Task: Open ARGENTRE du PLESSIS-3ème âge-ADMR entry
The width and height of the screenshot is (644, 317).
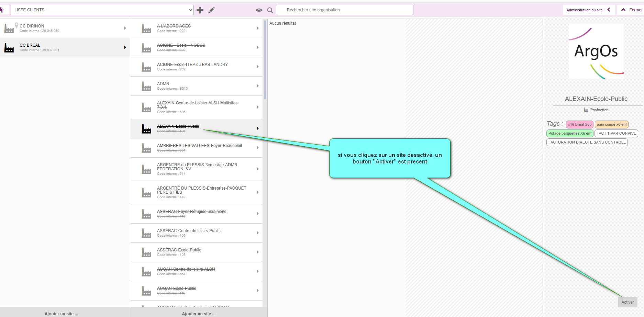Action: 196,169
